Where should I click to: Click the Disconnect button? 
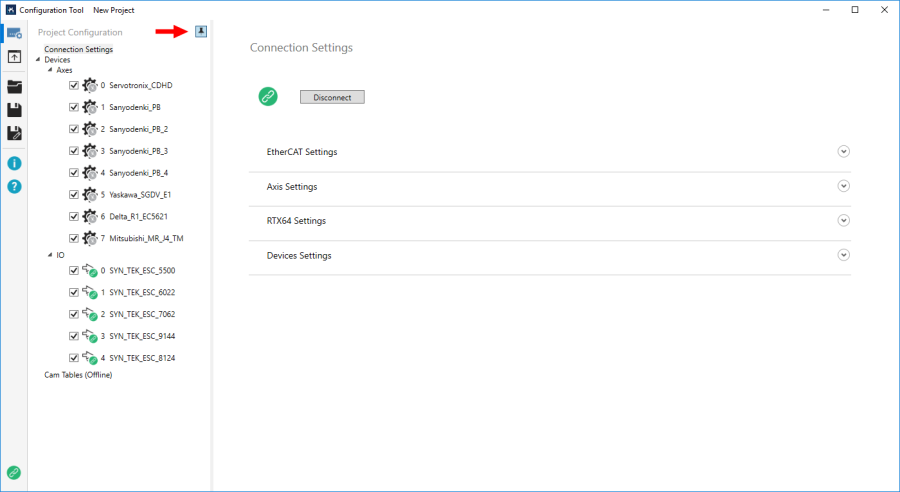coord(332,97)
